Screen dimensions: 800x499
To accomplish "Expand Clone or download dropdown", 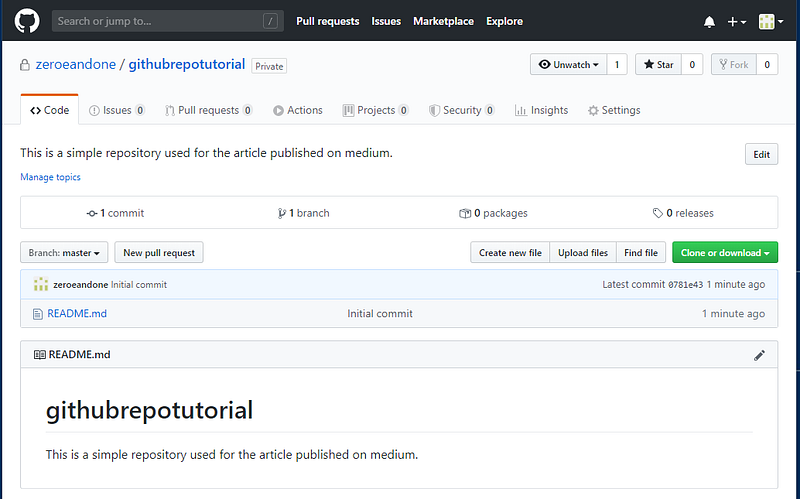I will click(x=725, y=253).
